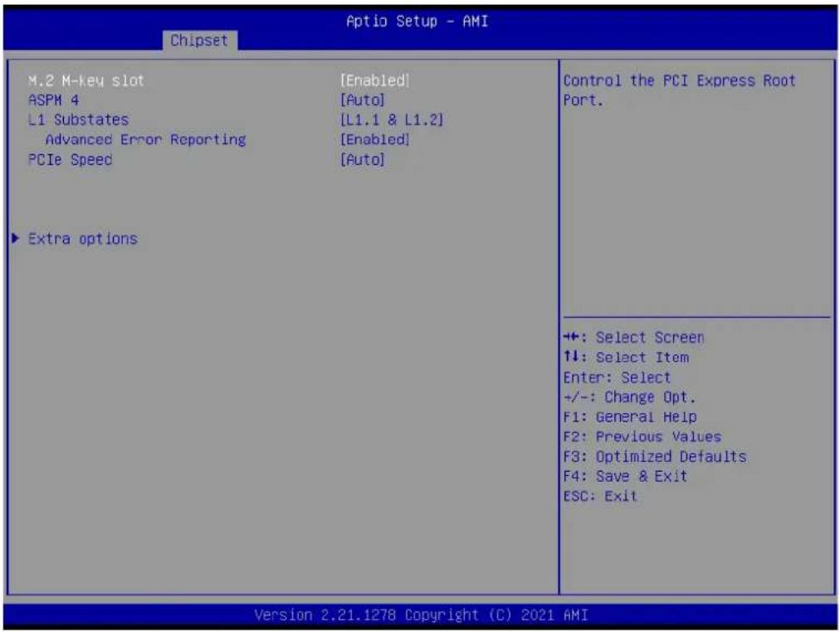Toggle Advanced Error Reporting [Enabled] value
840x632 pixels.
click(375, 139)
